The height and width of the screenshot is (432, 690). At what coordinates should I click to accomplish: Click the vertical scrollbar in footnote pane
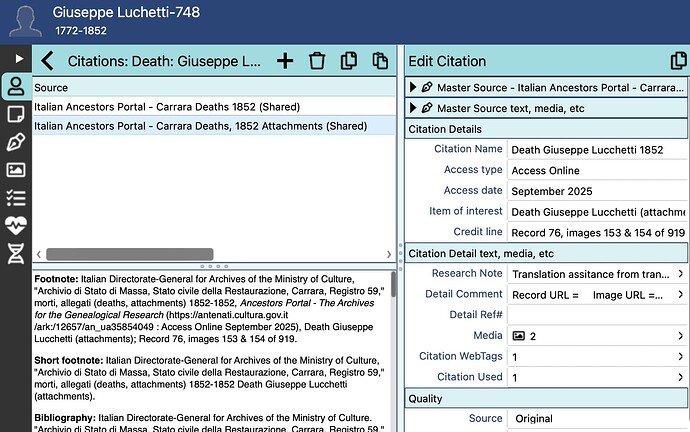coord(393,284)
